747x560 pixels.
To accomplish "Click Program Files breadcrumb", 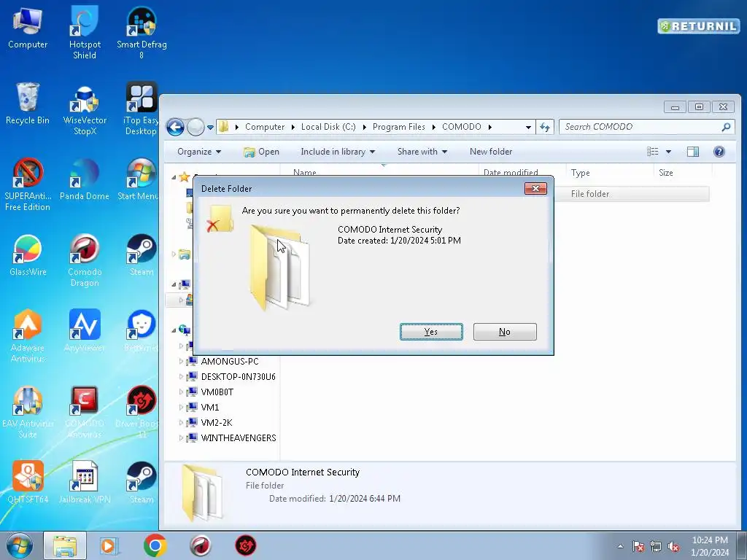I will click(399, 127).
